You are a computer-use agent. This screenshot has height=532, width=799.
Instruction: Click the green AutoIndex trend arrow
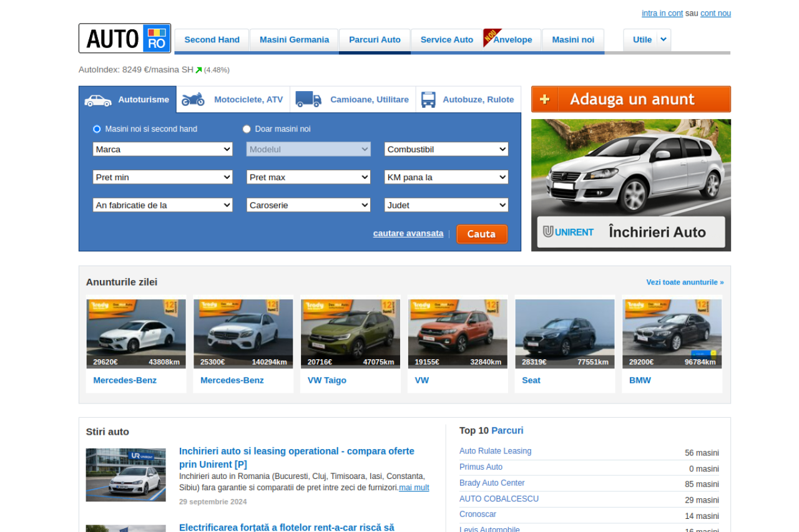coord(199,70)
